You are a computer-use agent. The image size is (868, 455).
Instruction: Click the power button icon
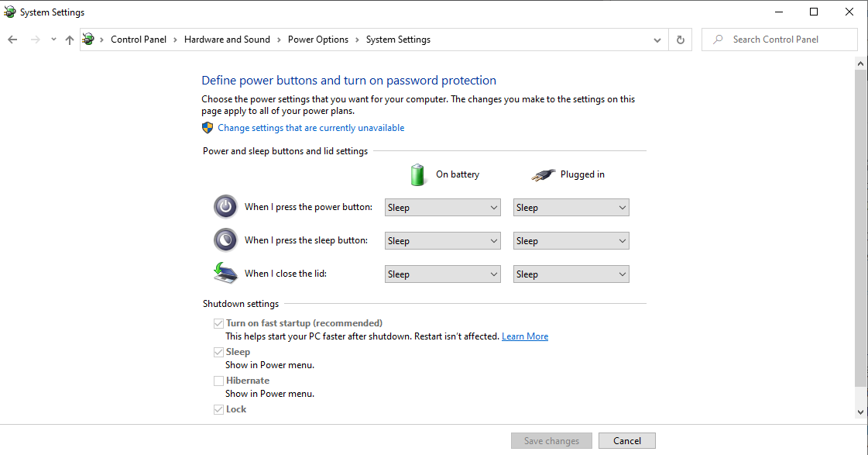point(225,207)
